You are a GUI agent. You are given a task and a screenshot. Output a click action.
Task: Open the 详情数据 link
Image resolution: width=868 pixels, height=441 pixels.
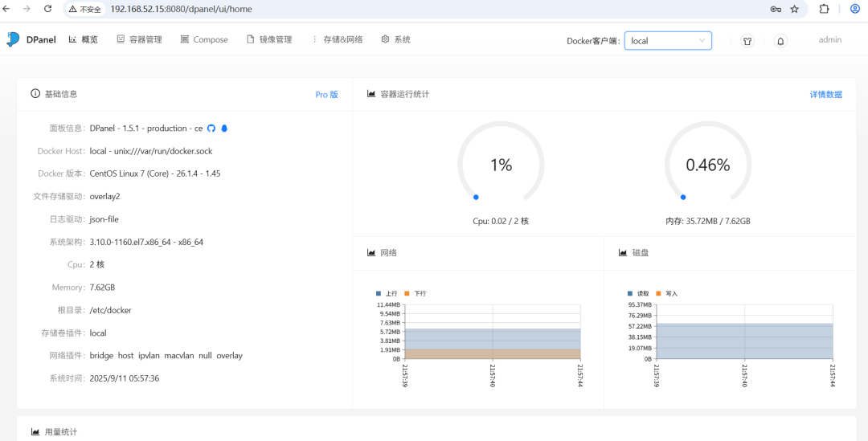(826, 95)
